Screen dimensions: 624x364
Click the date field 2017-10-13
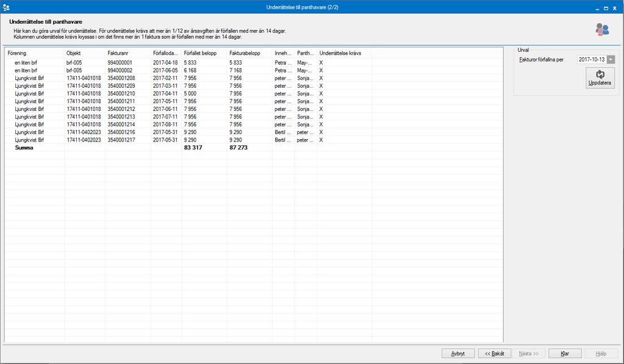click(592, 59)
